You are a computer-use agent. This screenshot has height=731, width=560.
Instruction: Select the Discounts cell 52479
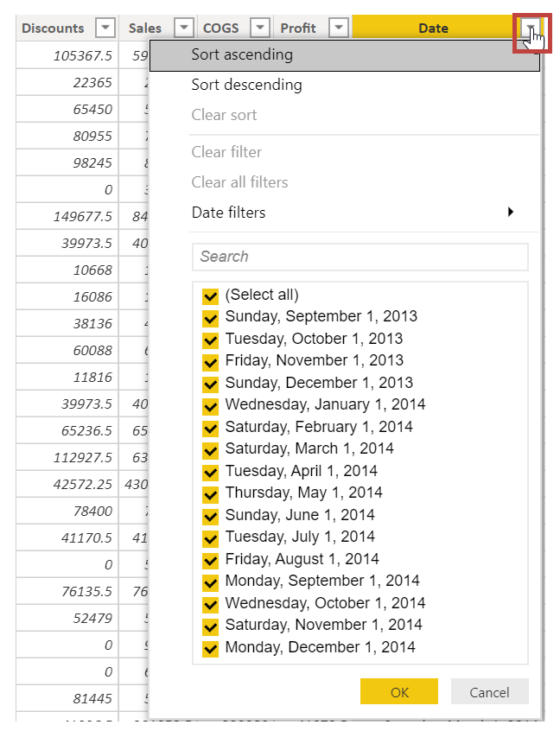tap(67, 618)
